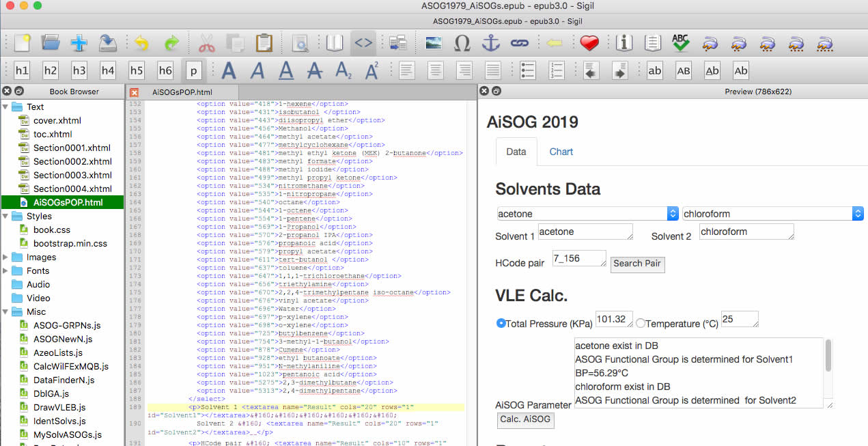Open Section0003.xhtml file
Image resolution: width=868 pixels, height=446 pixels.
[x=72, y=175]
